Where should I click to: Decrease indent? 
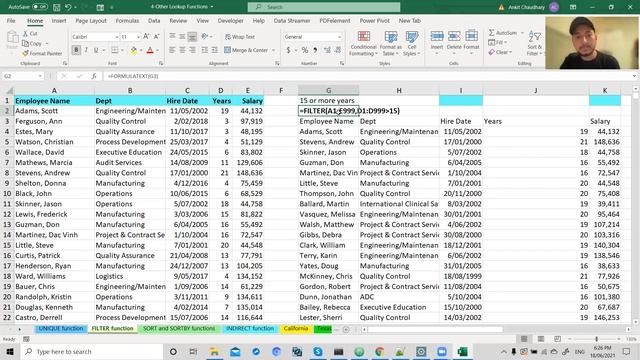(204, 50)
